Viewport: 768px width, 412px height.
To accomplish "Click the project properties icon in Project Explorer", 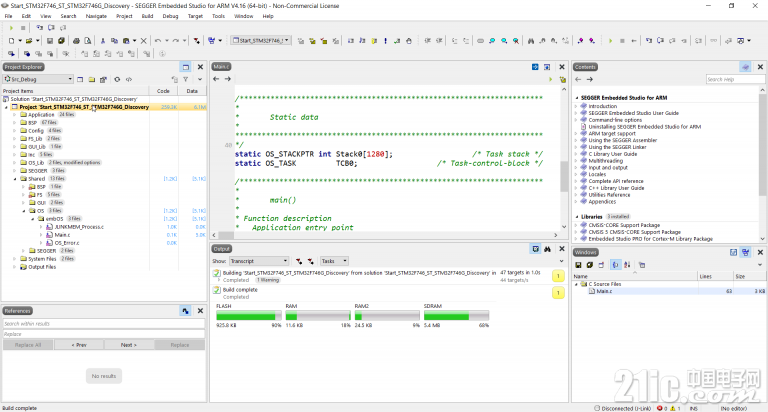I will click(x=103, y=79).
